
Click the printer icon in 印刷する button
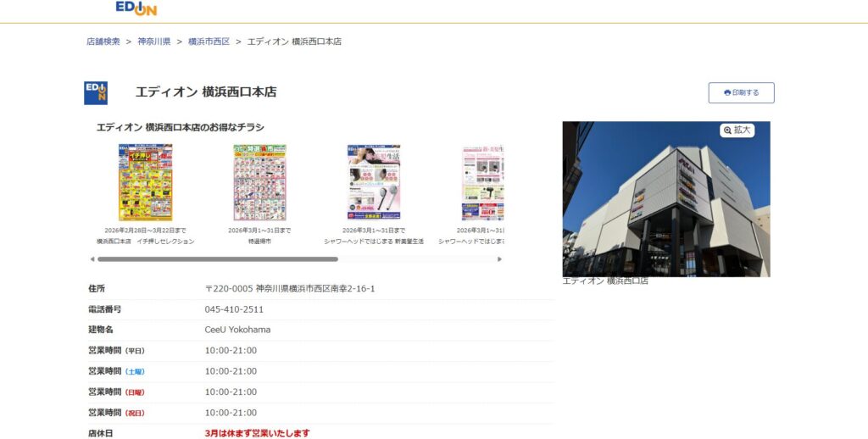tap(727, 93)
